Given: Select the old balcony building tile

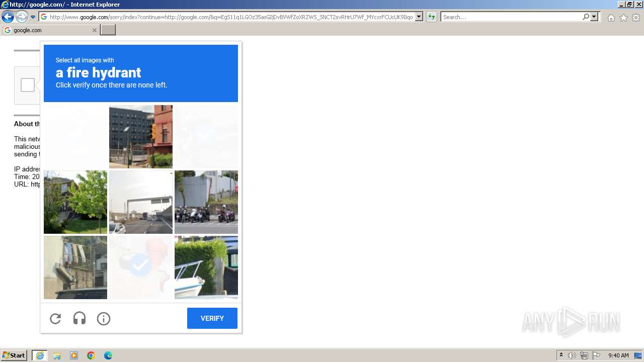Looking at the screenshot, I should 75,267.
